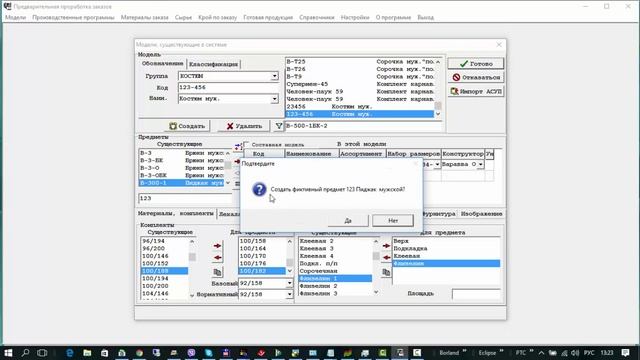Screen dimensions: 640x360
Task: Select model row В-Т25
Action: 360,62
